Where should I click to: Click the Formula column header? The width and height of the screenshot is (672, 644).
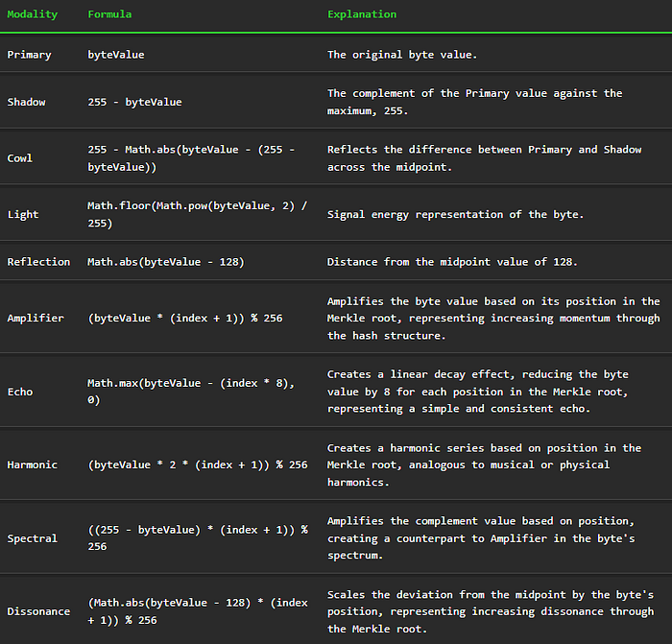pyautogui.click(x=109, y=14)
